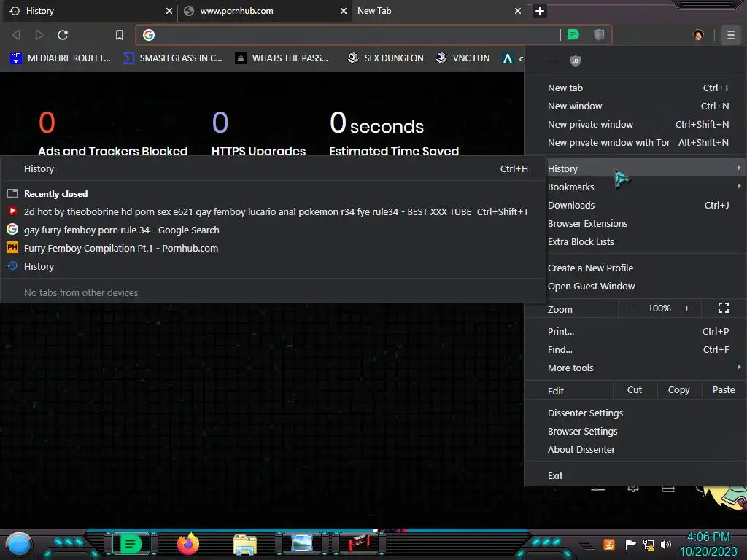Image resolution: width=747 pixels, height=560 pixels.
Task: Open the user profile avatar
Action: point(698,35)
